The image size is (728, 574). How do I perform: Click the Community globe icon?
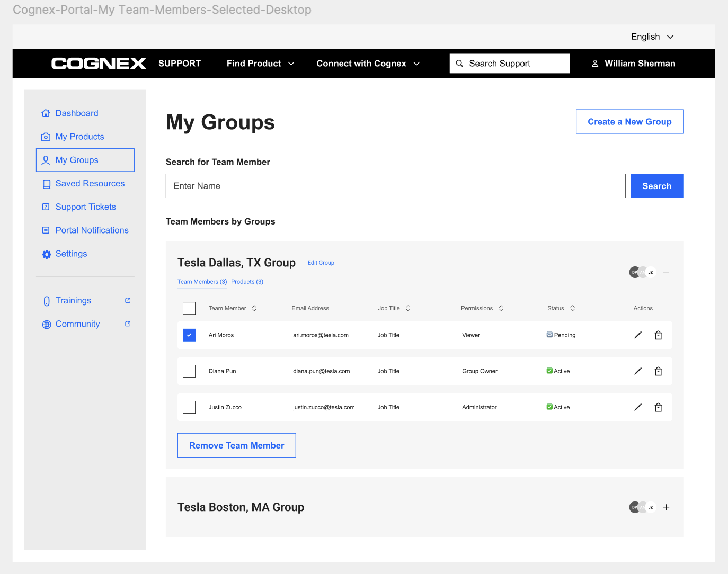point(47,325)
